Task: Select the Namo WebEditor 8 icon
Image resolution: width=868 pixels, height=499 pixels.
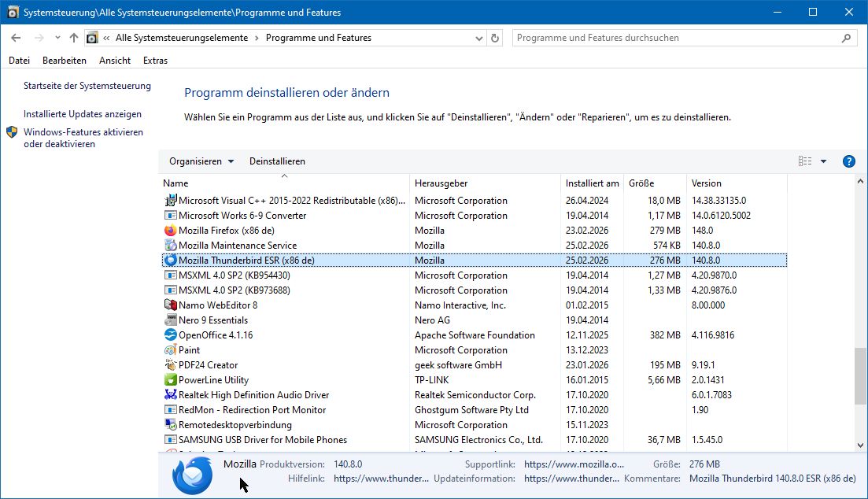Action: tap(171, 305)
